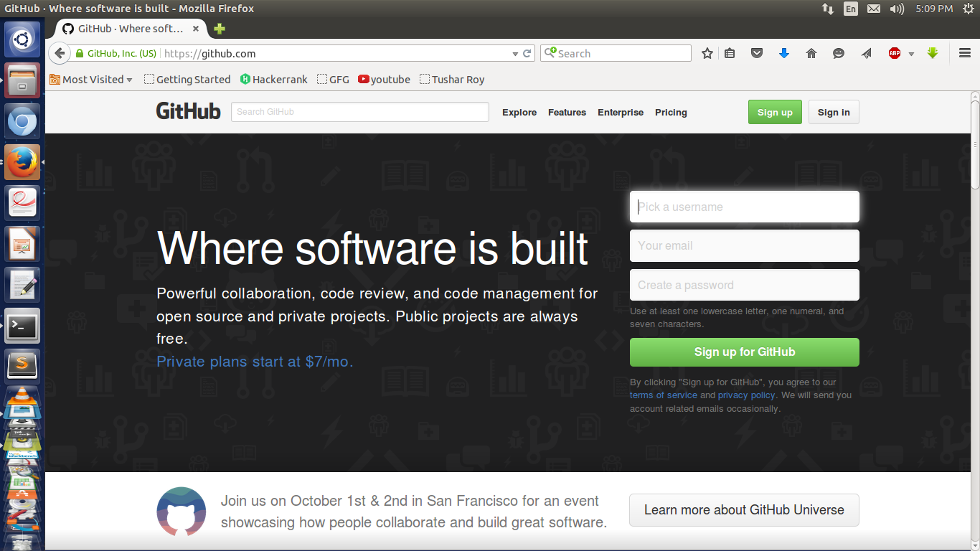
Task: Open the Tushar Roy bookmark
Action: tap(452, 80)
